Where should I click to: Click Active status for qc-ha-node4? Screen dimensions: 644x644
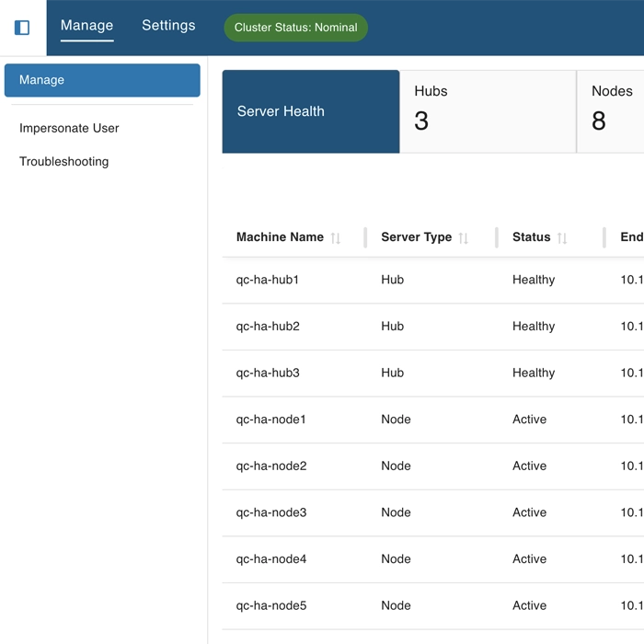click(x=529, y=559)
